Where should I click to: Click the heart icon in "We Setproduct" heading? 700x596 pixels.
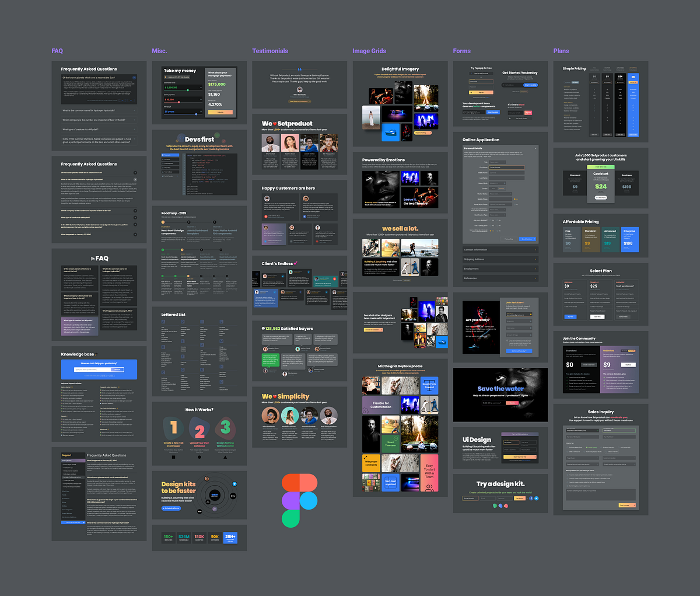275,124
